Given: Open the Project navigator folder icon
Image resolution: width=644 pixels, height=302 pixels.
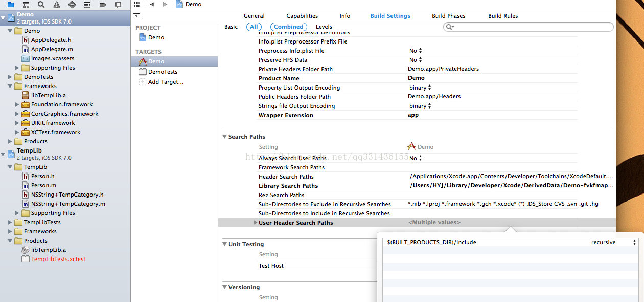Looking at the screenshot, I should (11, 5).
